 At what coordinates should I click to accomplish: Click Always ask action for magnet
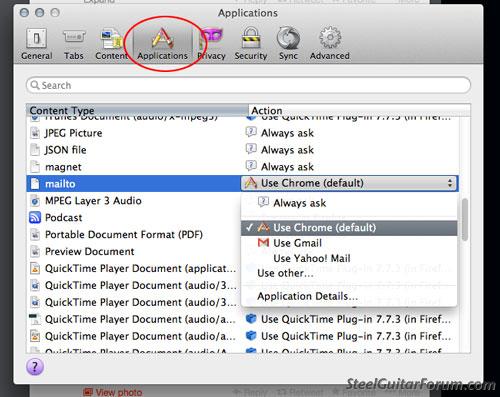[287, 167]
